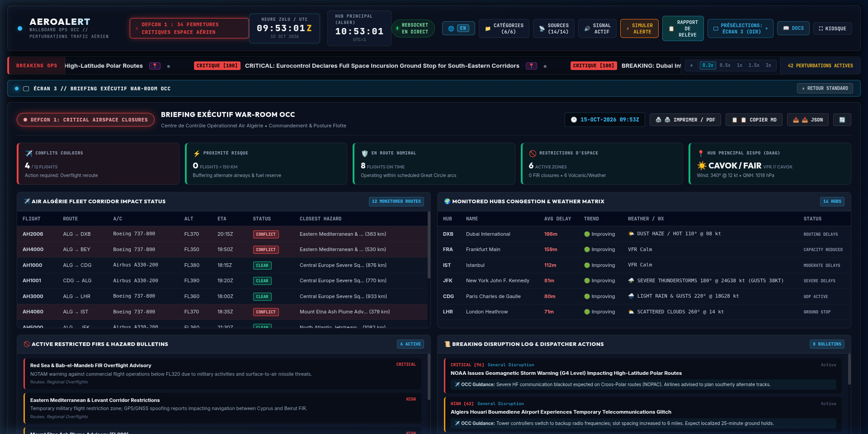Click the map pin after South-Eastern Corridors headline
The width and height of the screenshot is (868, 434).
click(x=531, y=66)
